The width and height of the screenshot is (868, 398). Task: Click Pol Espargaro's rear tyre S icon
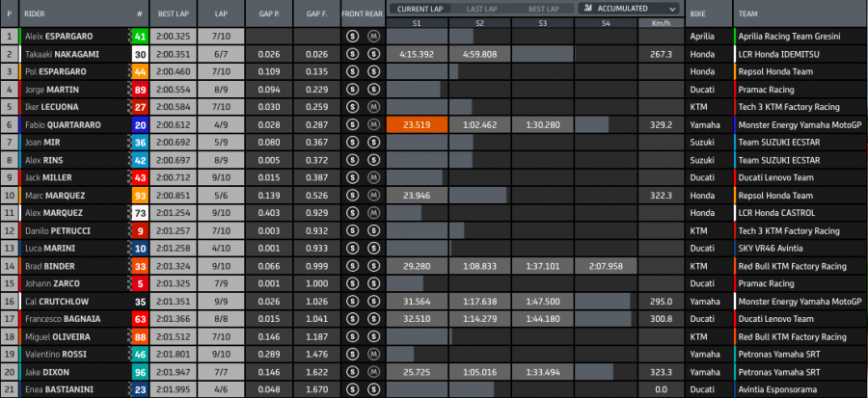point(373,72)
